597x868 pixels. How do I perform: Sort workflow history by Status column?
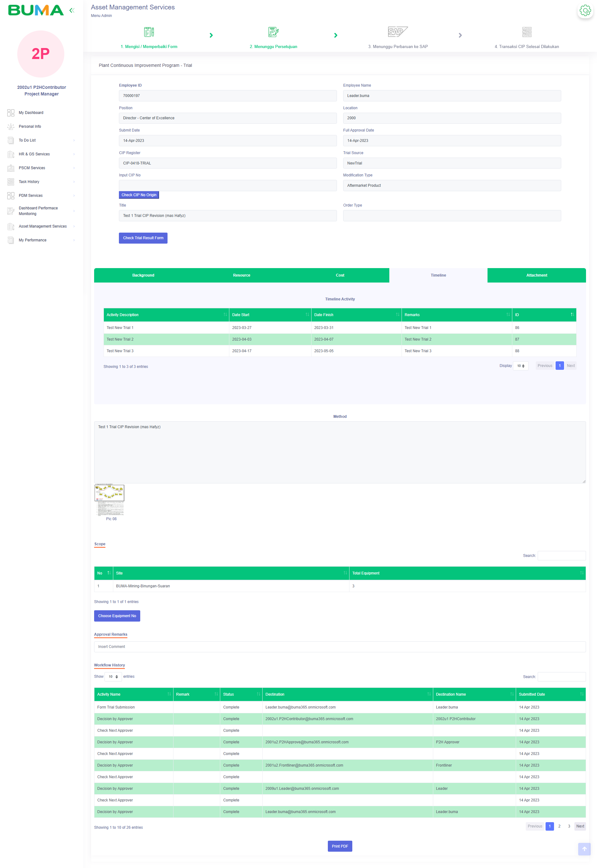pyautogui.click(x=241, y=694)
